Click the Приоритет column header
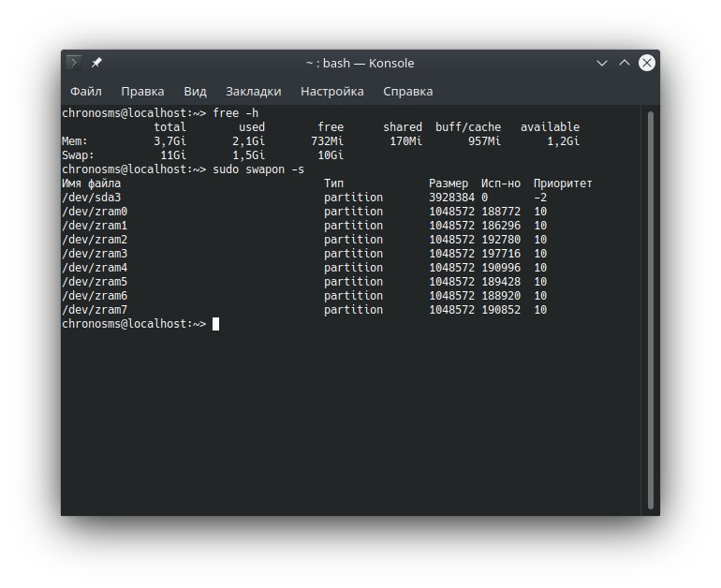This screenshot has height=588, width=721. coord(563,184)
